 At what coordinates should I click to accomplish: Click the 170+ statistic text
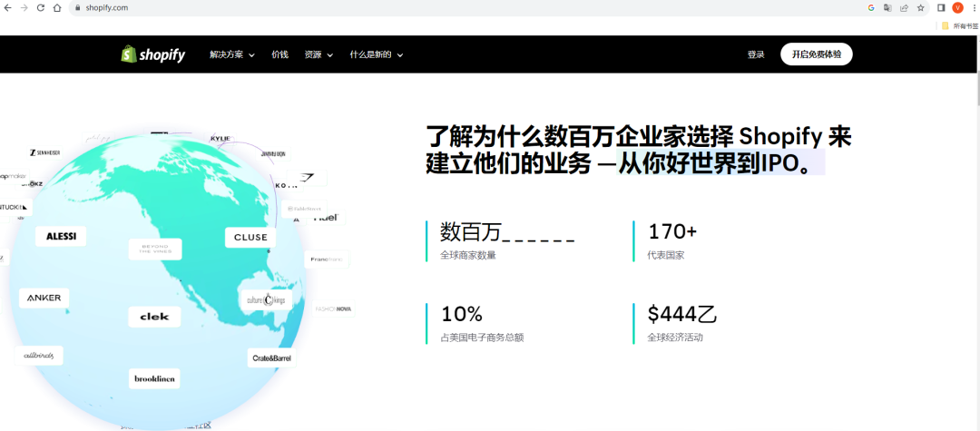tap(672, 231)
